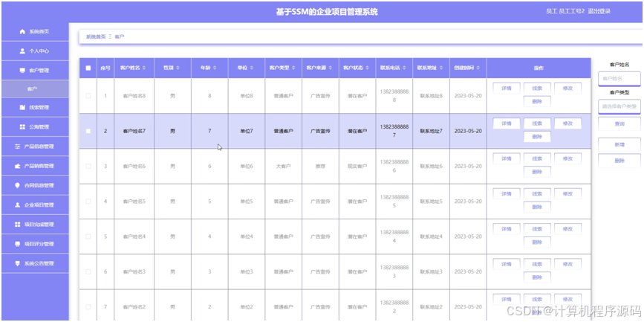Click 删除 for 客户姓名8
This screenshot has width=644, height=322.
[537, 102]
